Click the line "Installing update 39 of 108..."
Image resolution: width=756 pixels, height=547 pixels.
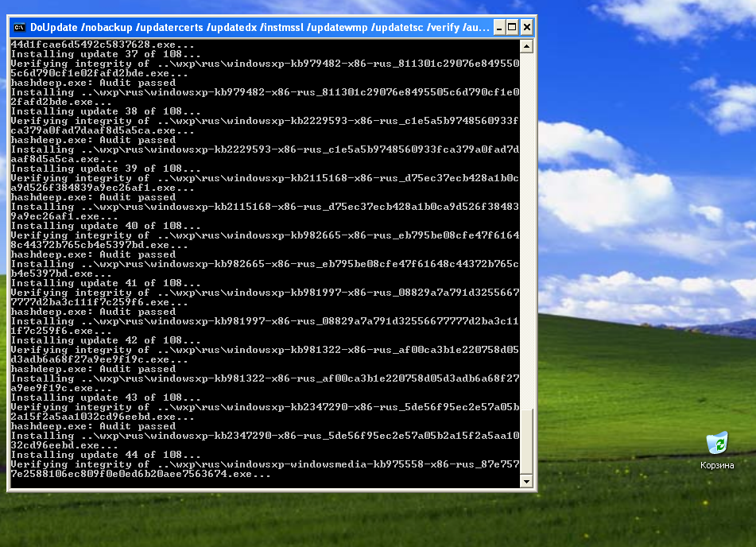tap(106, 169)
